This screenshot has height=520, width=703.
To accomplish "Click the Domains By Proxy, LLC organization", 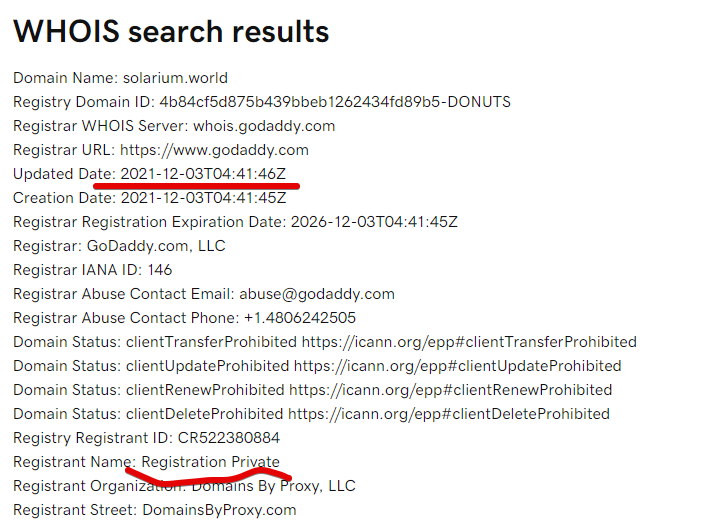I will [274, 486].
